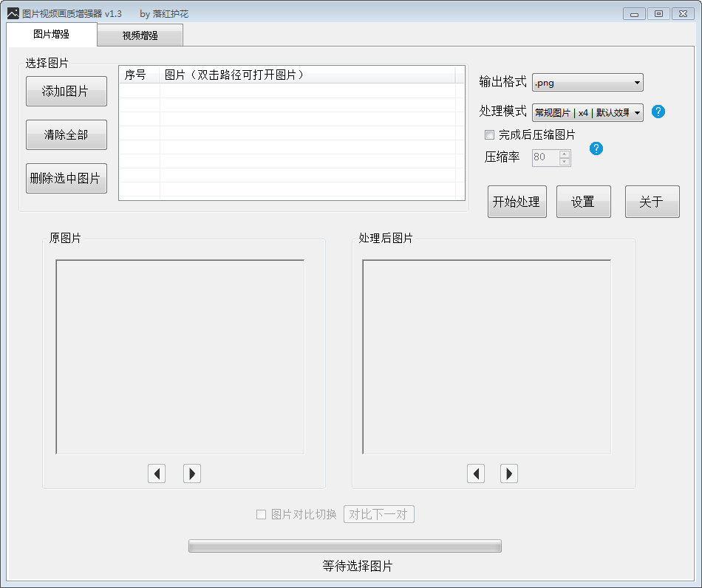The height and width of the screenshot is (588, 702).
Task: Open 设置 settings button
Action: [x=583, y=202]
